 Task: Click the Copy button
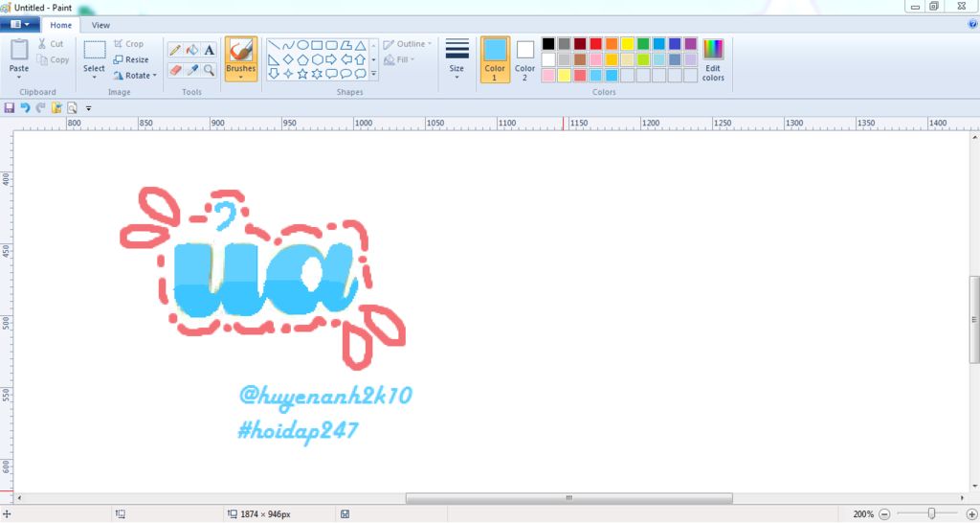[53, 59]
